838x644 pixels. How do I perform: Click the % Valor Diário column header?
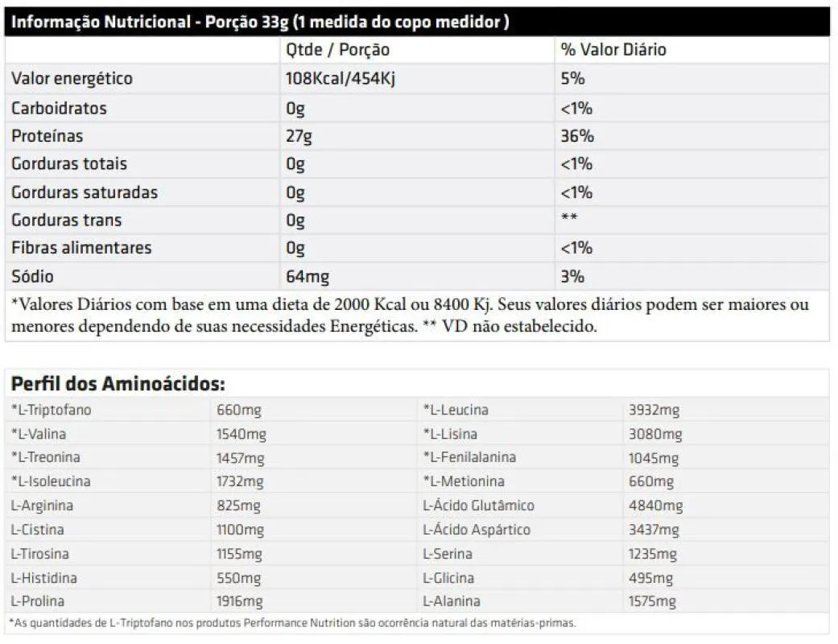pyautogui.click(x=613, y=50)
